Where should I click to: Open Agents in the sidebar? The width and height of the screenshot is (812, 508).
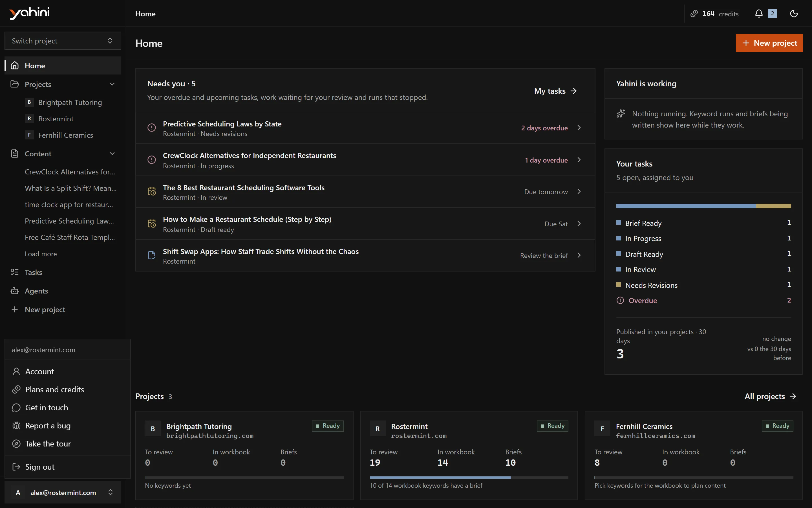click(63, 291)
